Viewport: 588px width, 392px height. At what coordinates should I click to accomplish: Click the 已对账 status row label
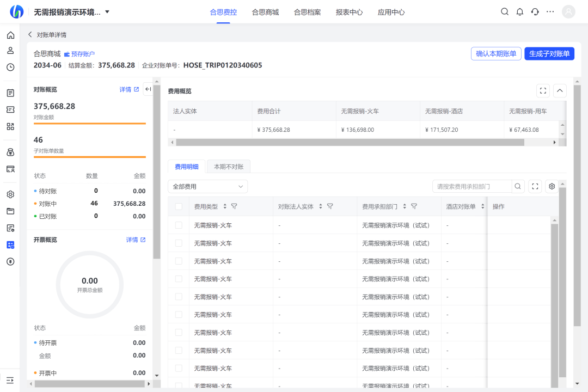pos(47,217)
